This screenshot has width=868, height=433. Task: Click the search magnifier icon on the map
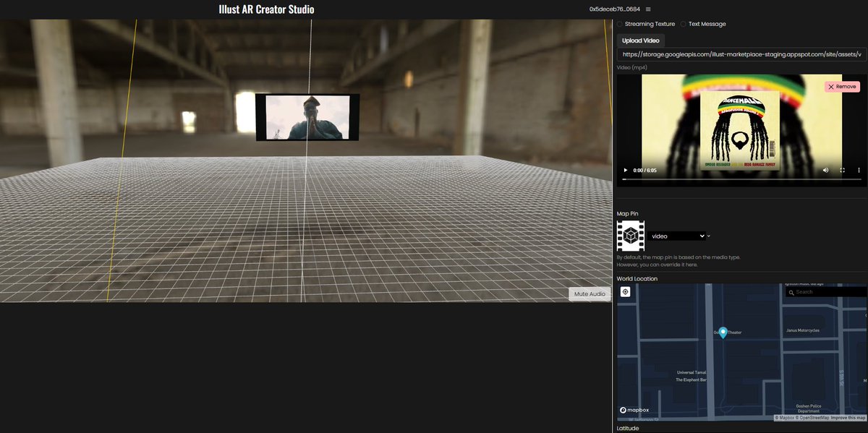point(791,292)
